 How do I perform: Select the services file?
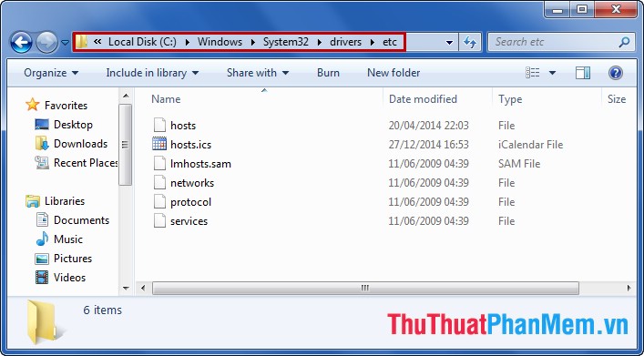point(189,221)
